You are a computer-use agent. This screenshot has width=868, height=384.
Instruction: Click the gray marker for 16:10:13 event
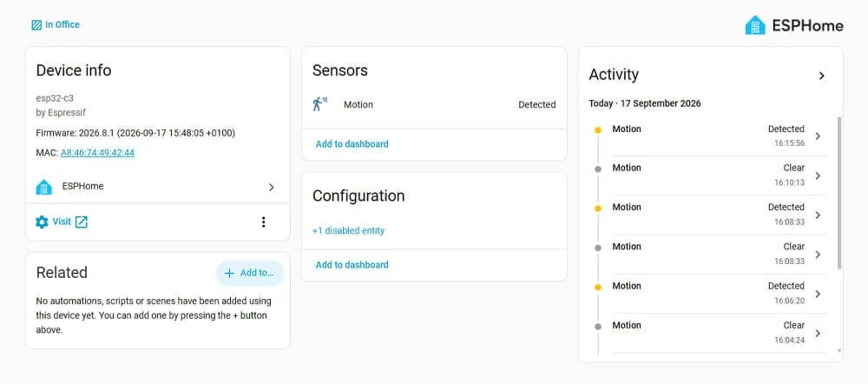[x=598, y=169]
